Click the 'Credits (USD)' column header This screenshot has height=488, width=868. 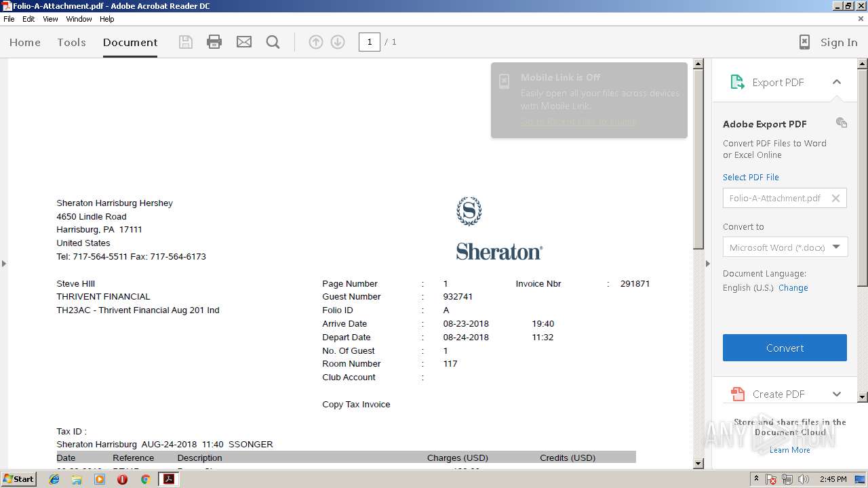tap(568, 458)
